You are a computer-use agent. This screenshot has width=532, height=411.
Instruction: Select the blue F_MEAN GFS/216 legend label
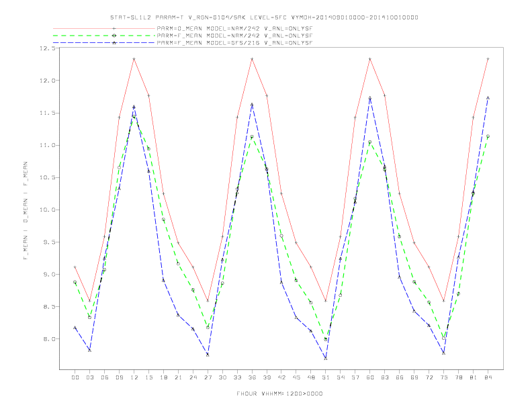(x=234, y=43)
